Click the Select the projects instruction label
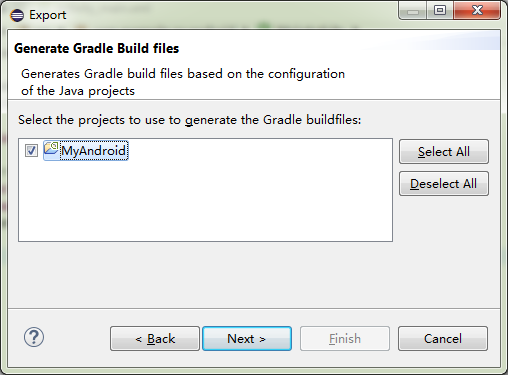508x375 pixels. (x=190, y=120)
